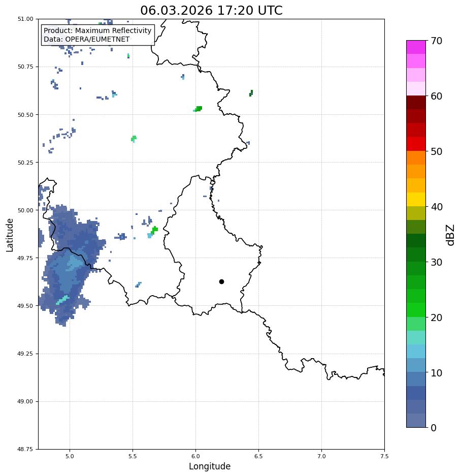This screenshot has width=461, height=476.
Task: Click the latitude tick label 50.75
Action: pos(25,67)
